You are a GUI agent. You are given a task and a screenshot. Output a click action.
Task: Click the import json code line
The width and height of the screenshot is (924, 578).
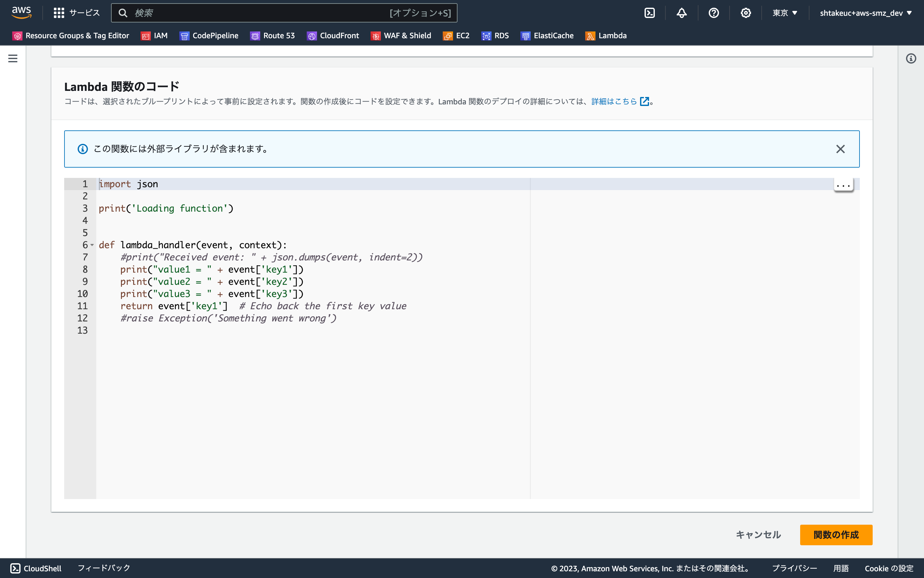tap(128, 184)
